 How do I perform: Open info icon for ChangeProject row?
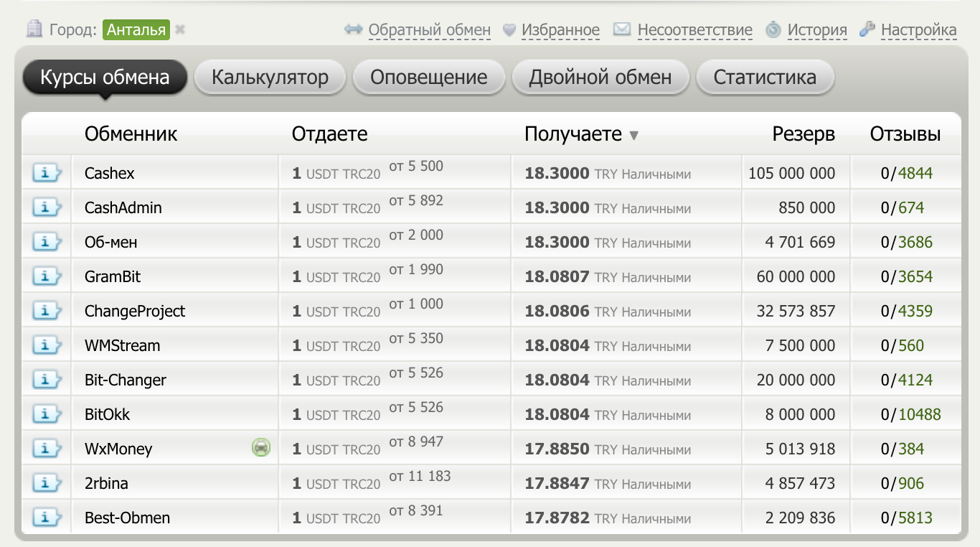click(x=46, y=310)
